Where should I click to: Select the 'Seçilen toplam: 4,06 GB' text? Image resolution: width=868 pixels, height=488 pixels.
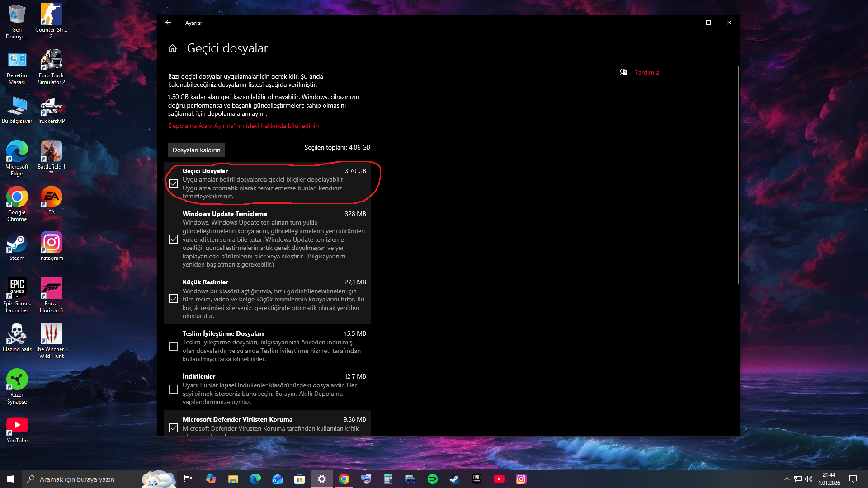(x=337, y=147)
